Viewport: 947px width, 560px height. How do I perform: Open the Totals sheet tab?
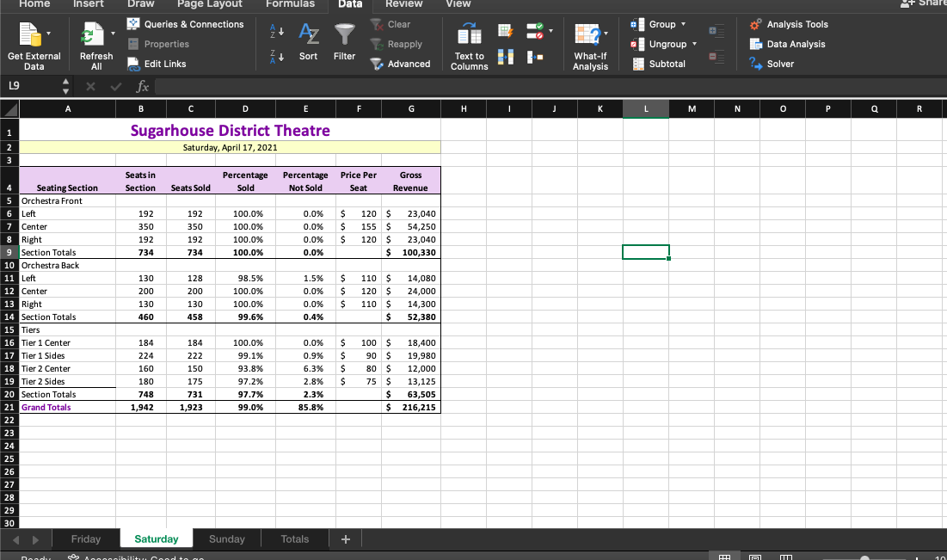coord(295,538)
